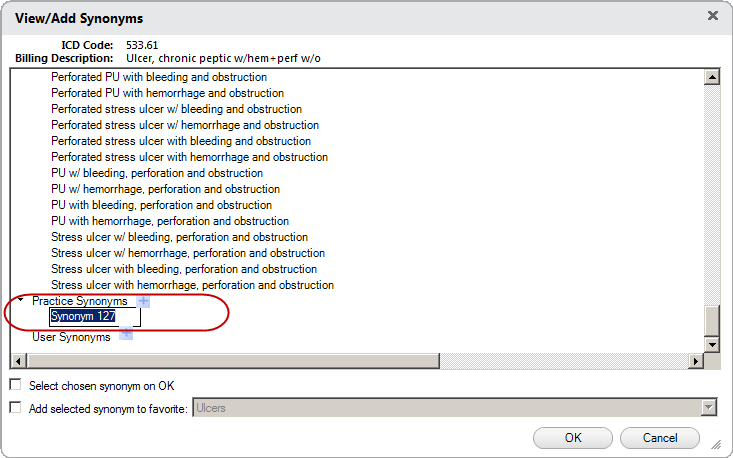Select User Synonyms tree label
This screenshot has width=733, height=458.
[x=71, y=337]
